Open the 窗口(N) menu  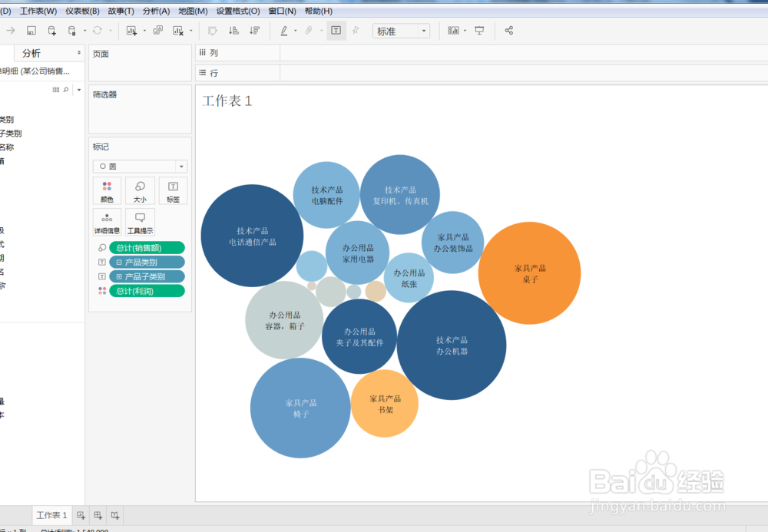(x=282, y=11)
